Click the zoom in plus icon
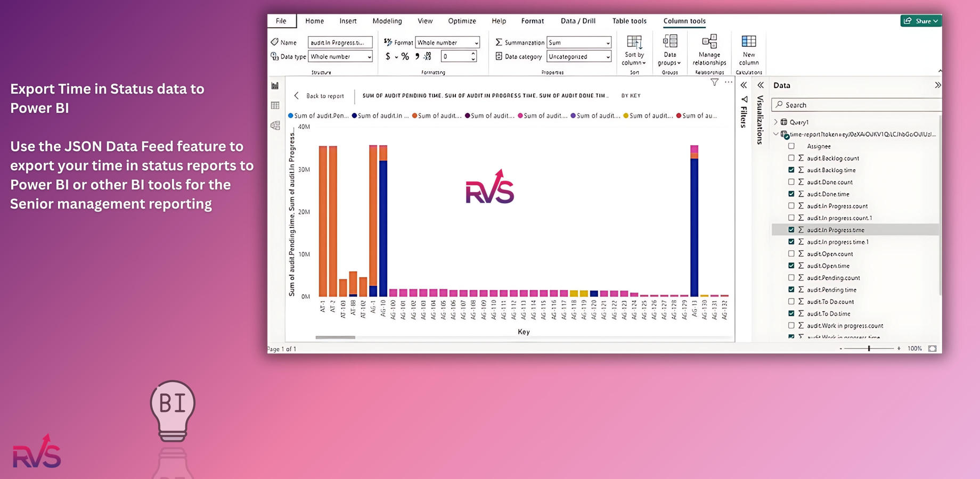Image resolution: width=980 pixels, height=479 pixels. tap(899, 349)
